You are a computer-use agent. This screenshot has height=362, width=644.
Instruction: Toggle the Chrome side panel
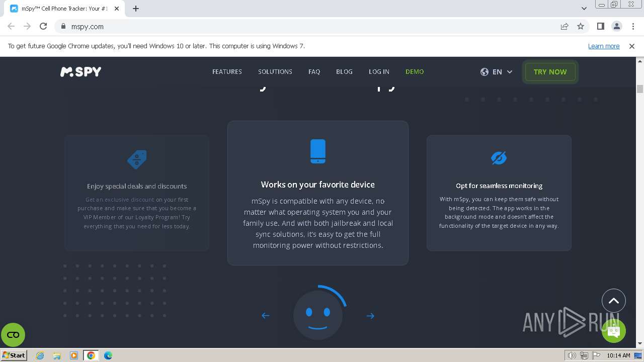coord(601,27)
